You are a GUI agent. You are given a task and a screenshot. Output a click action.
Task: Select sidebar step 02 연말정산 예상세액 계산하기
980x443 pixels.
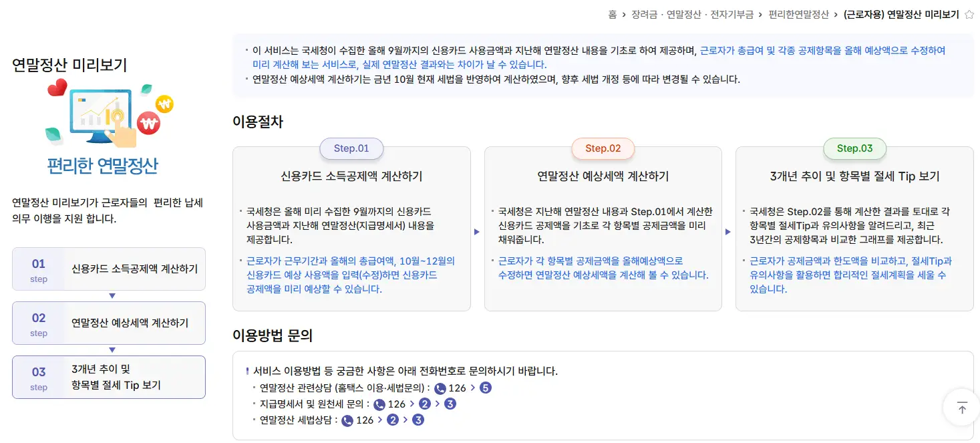tap(109, 322)
